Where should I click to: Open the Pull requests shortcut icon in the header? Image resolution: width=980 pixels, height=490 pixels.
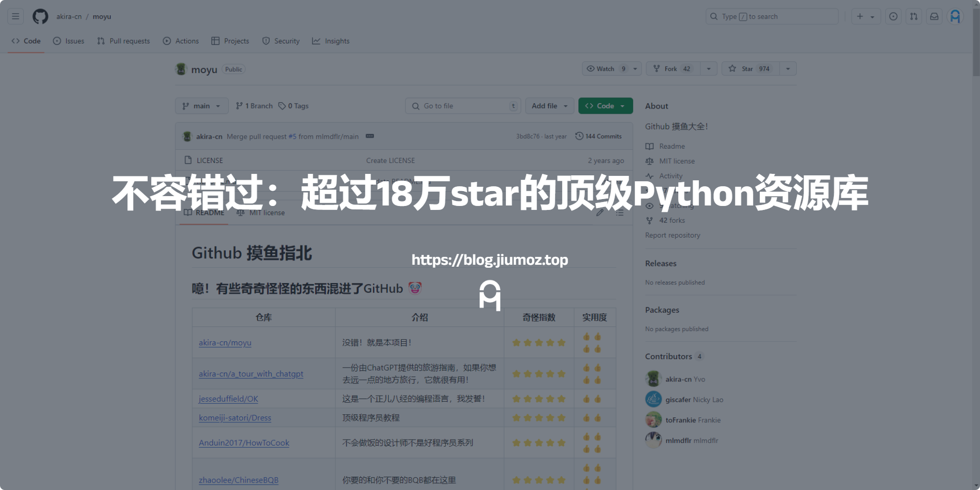pyautogui.click(x=914, y=16)
